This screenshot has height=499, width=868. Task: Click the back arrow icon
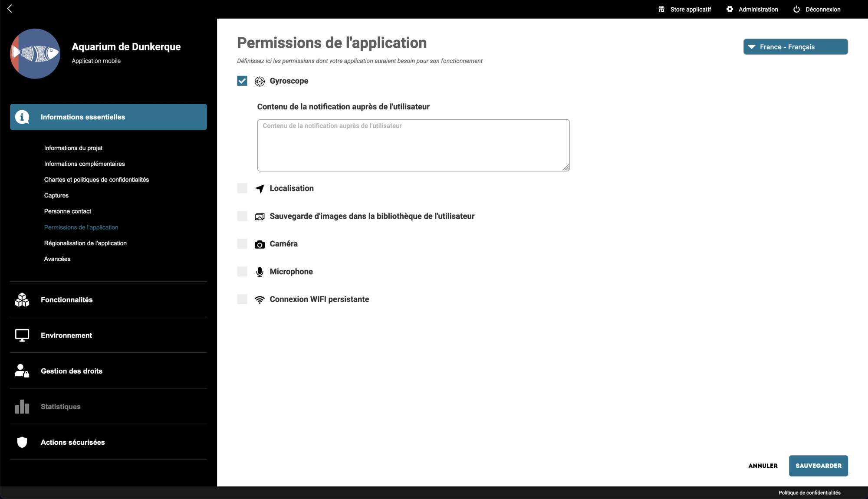[10, 9]
